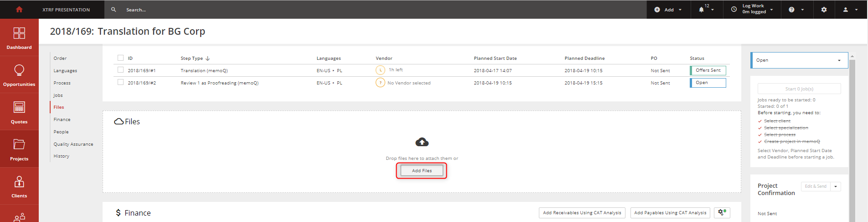
Task: Select the Files section link
Action: click(59, 107)
